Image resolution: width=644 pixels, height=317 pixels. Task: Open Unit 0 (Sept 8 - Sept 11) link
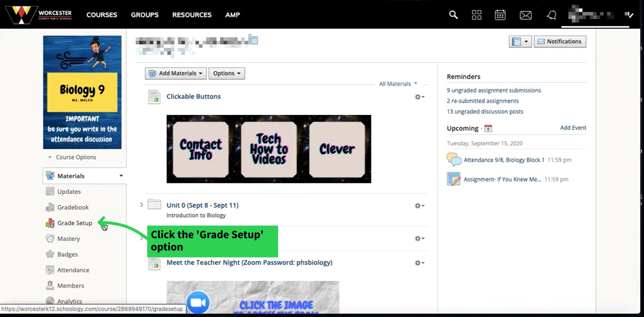[x=202, y=205]
